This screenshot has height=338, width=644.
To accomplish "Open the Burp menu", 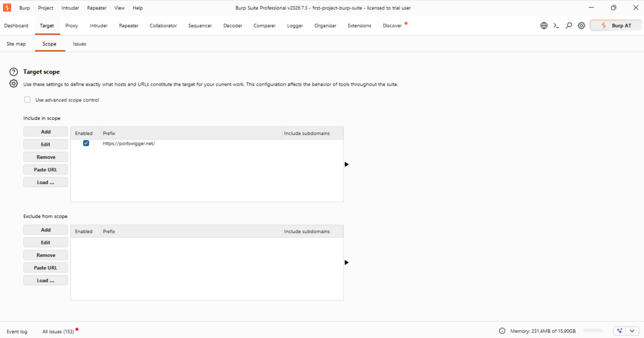I will pyautogui.click(x=25, y=8).
